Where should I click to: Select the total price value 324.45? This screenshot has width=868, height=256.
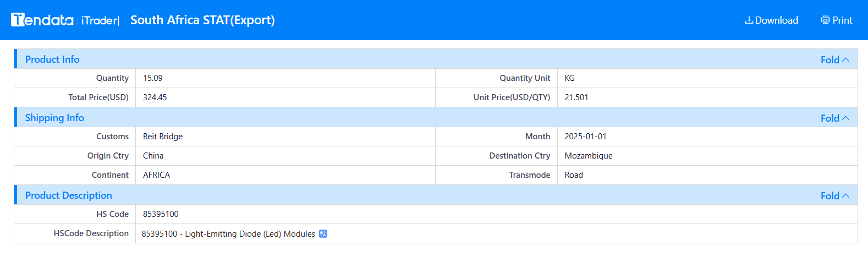155,97
